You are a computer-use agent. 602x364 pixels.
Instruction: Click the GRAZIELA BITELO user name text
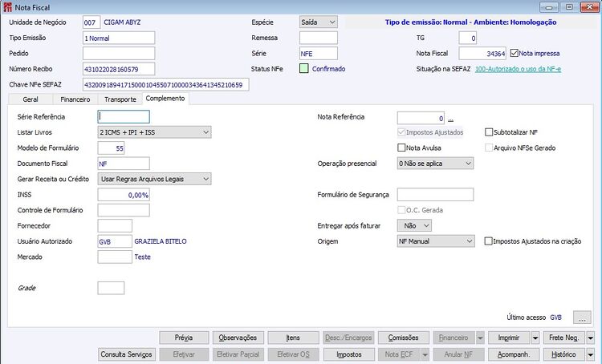point(161,241)
